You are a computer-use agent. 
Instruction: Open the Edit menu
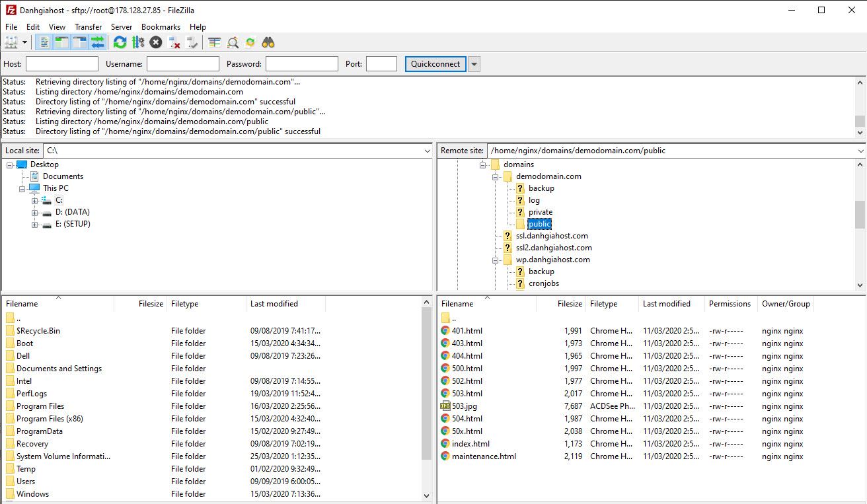tap(33, 27)
